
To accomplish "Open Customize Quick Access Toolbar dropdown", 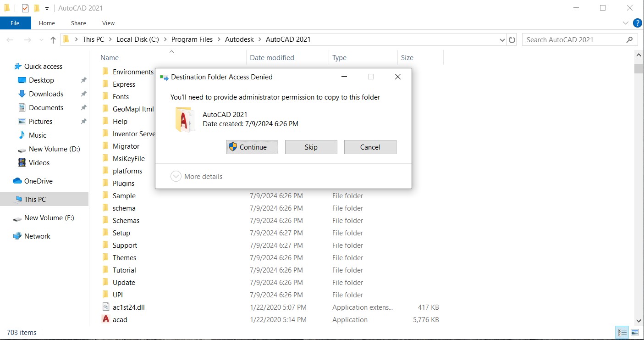I will [47, 9].
